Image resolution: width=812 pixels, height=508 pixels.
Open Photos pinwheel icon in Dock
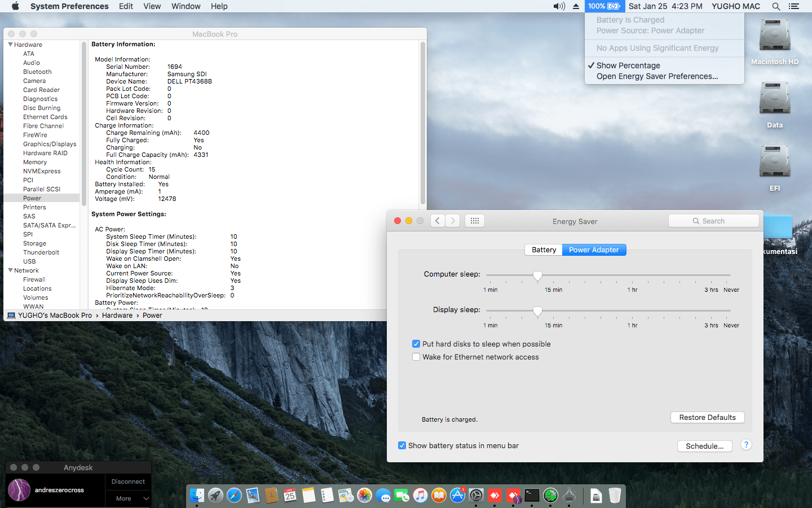[x=364, y=495]
